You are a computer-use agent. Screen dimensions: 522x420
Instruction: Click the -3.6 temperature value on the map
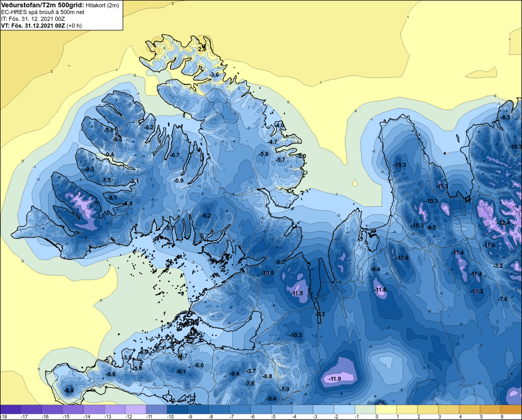(x=215, y=75)
